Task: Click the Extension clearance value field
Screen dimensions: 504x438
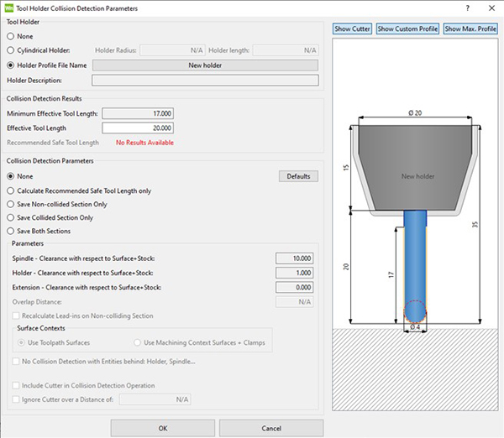Action: pos(296,287)
